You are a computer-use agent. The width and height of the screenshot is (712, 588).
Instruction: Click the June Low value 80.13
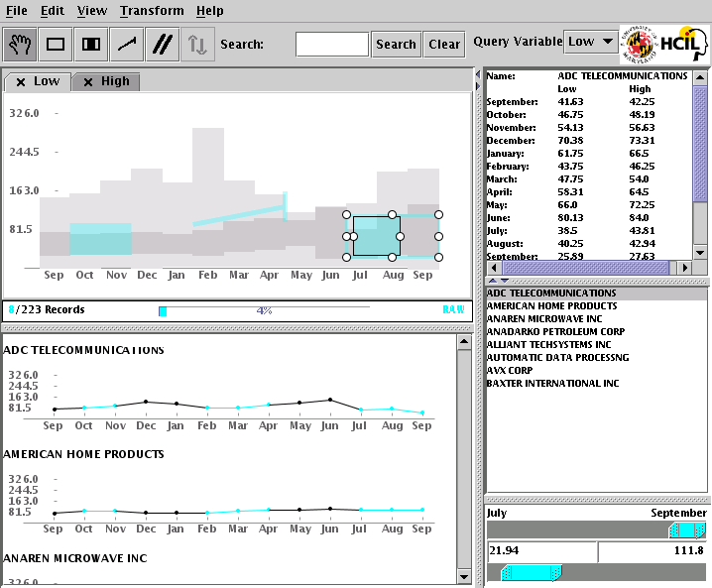(570, 218)
